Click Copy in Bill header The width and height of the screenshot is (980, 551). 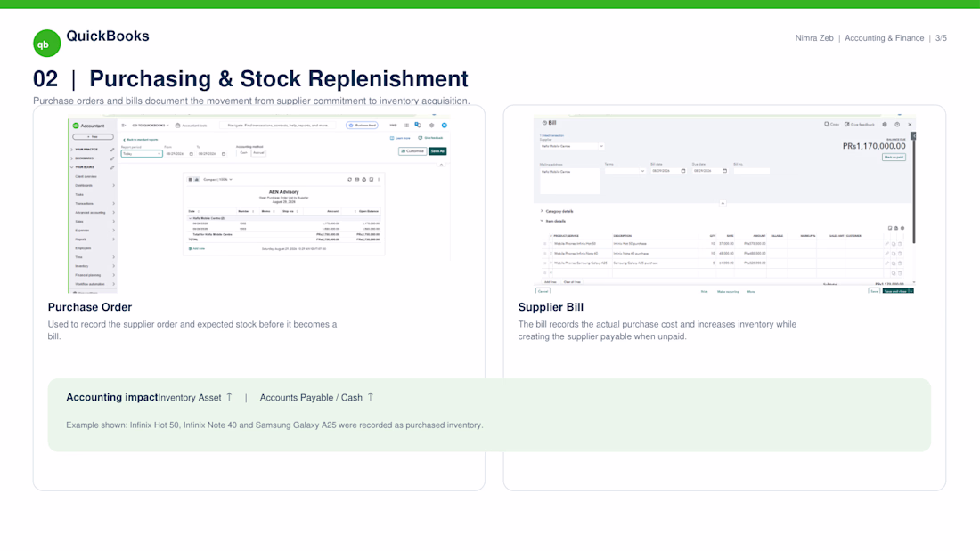click(832, 125)
